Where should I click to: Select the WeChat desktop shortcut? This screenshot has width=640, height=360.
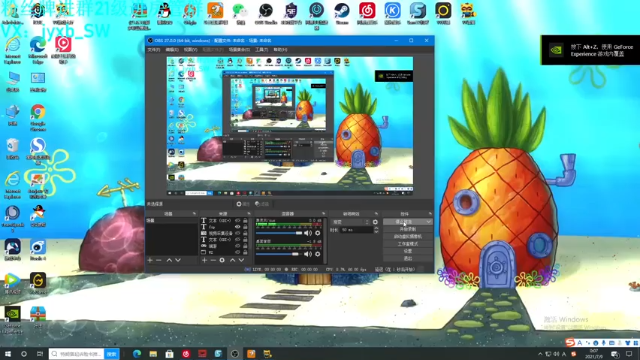click(240, 13)
